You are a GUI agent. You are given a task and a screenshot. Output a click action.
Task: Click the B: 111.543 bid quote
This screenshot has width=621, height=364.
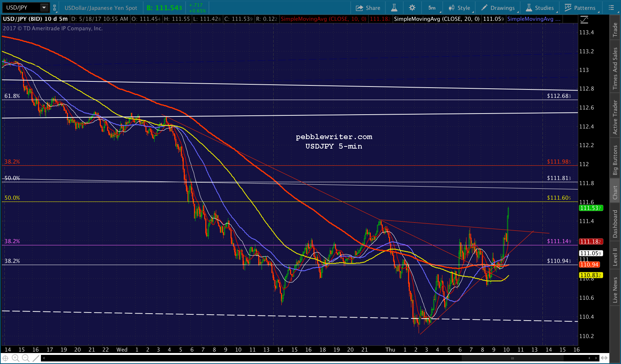coord(164,8)
